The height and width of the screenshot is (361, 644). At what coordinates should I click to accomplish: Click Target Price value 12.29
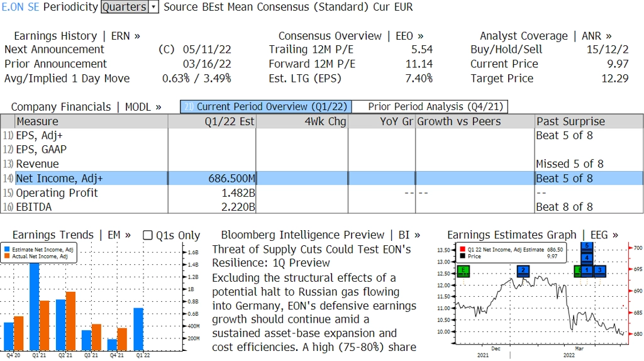[615, 79]
